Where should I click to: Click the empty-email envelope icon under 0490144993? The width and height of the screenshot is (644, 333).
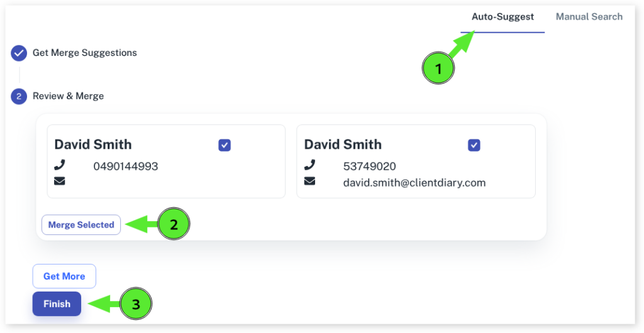tap(60, 181)
